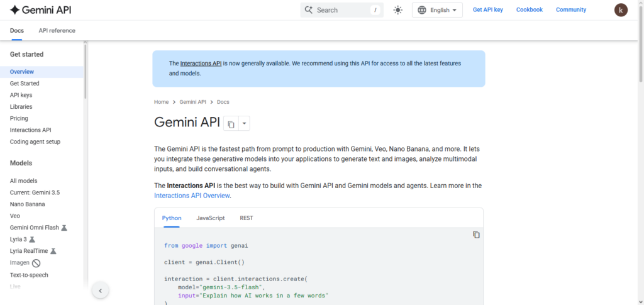Open the Interactions API Overview link
The height and width of the screenshot is (305, 644).
pyautogui.click(x=192, y=196)
